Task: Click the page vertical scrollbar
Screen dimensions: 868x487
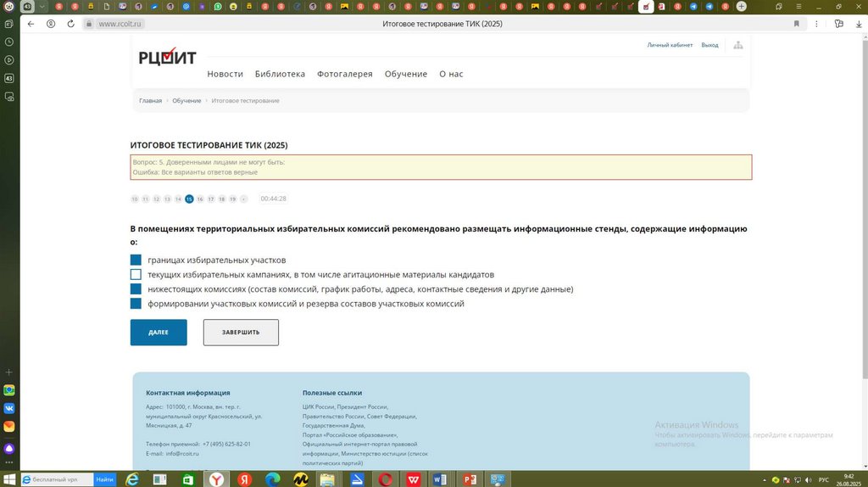Action: tap(865, 208)
